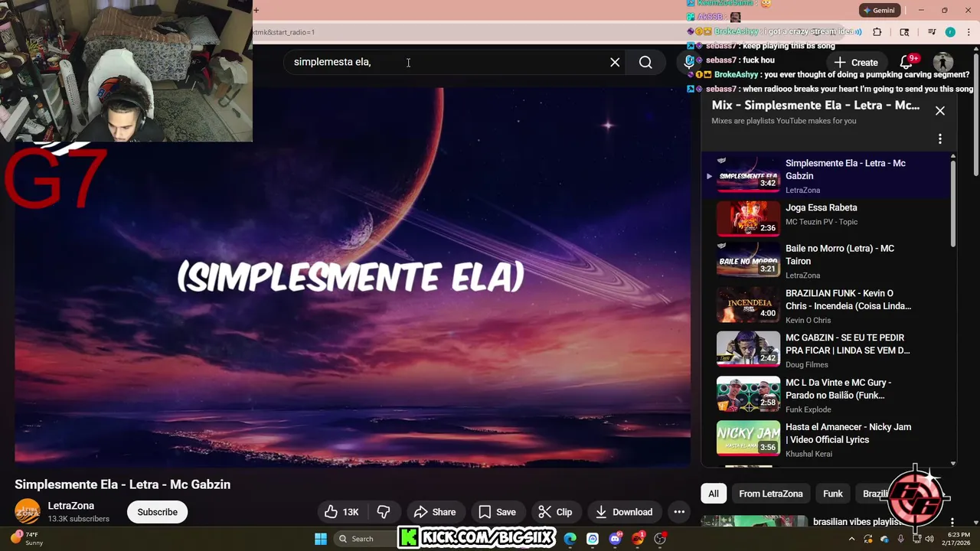Select the All filter chip
Image resolution: width=980 pixels, height=551 pixels.
(x=713, y=494)
